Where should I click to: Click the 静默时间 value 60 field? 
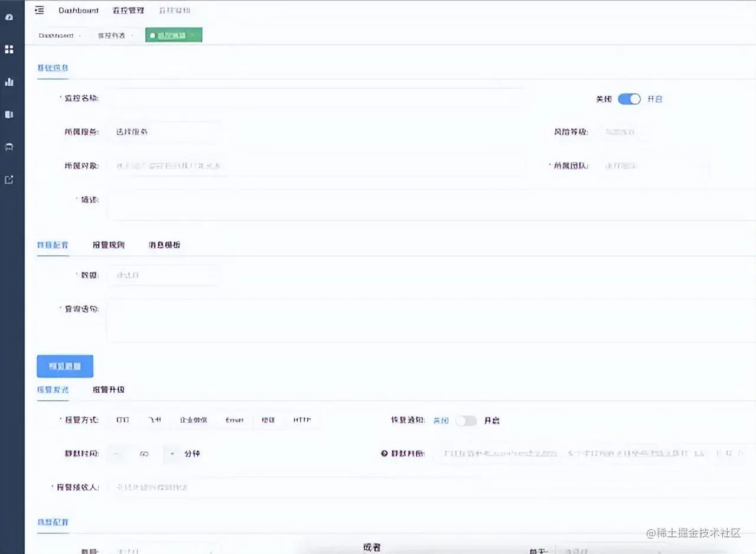(144, 454)
